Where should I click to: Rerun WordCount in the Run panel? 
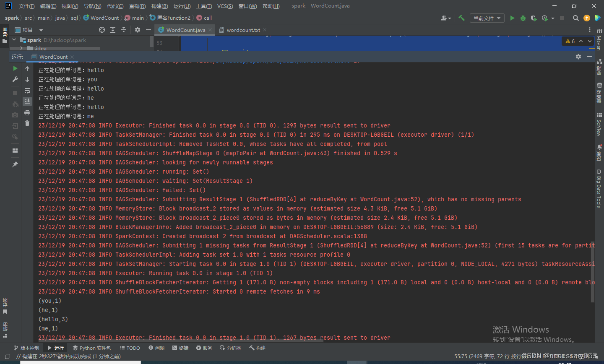coord(15,69)
